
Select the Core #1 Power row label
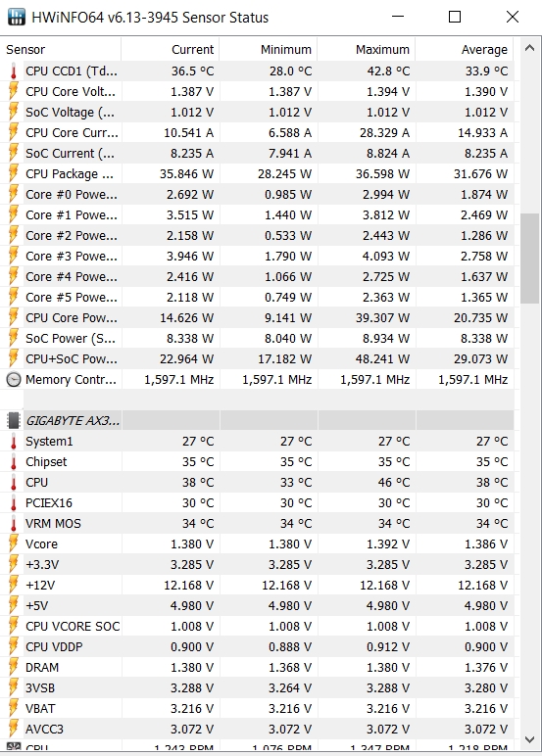click(72, 215)
